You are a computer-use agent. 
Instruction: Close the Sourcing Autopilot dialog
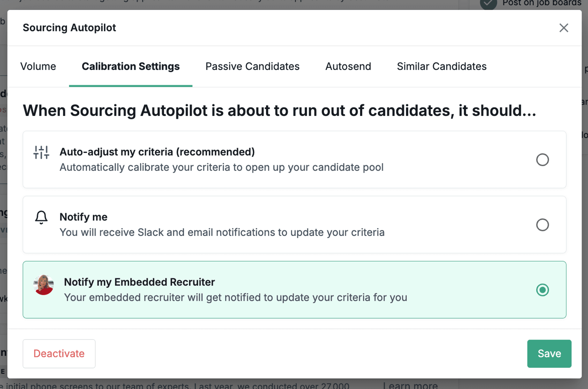click(564, 28)
